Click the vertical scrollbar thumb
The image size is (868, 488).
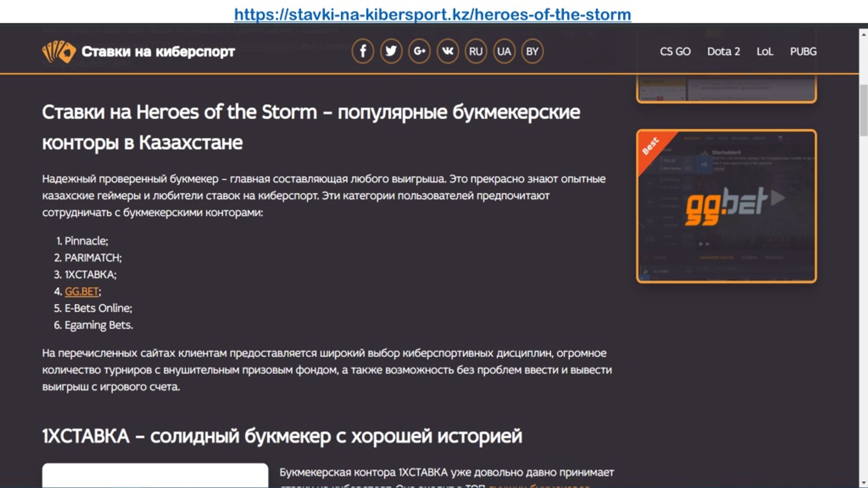pyautogui.click(x=864, y=110)
